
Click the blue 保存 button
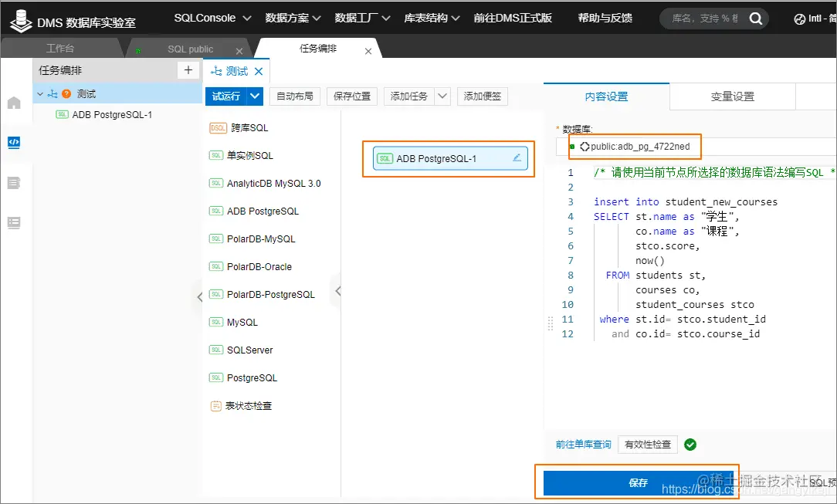637,482
